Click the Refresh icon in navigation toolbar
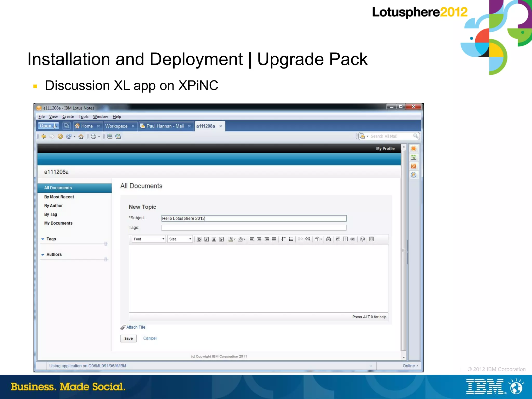The height and width of the screenshot is (399, 532). 69,136
